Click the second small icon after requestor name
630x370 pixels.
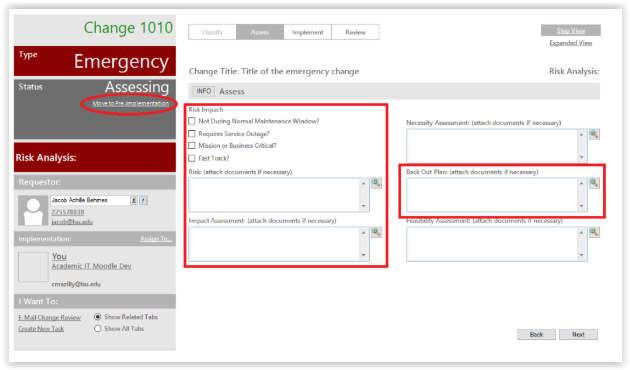(x=143, y=200)
